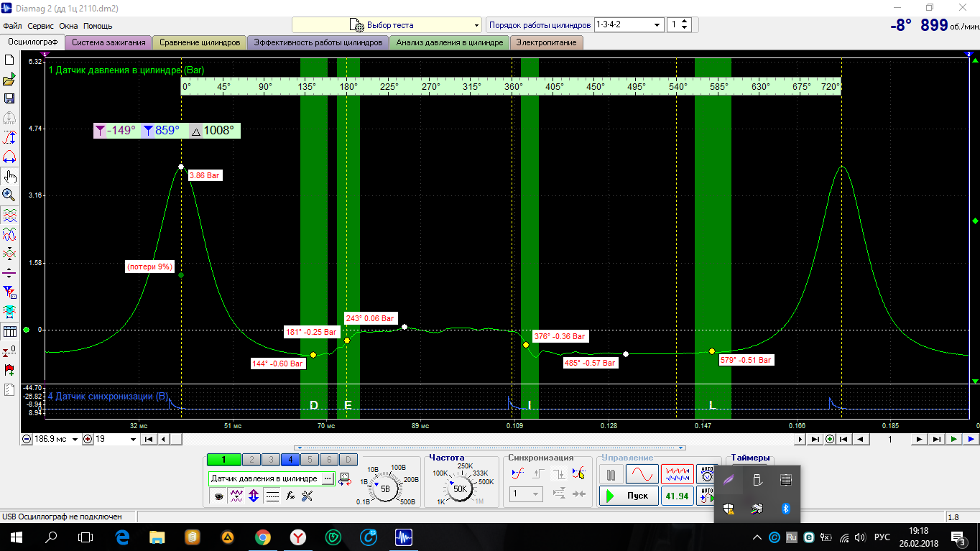Click the notes checklist icon in left toolbar
The height and width of the screenshot is (551, 980).
(9, 390)
